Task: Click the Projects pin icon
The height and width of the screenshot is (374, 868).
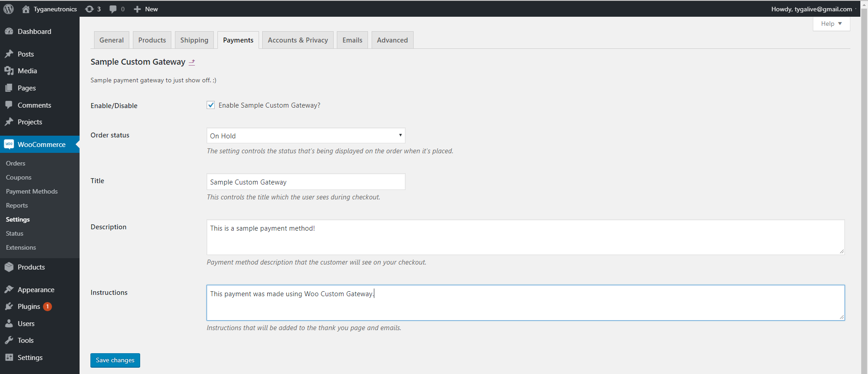Action: pyautogui.click(x=9, y=122)
